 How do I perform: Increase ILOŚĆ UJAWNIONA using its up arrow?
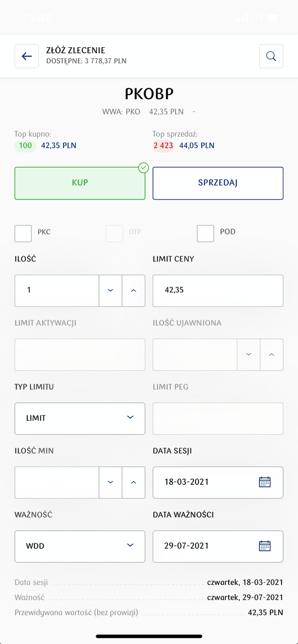pos(272,355)
